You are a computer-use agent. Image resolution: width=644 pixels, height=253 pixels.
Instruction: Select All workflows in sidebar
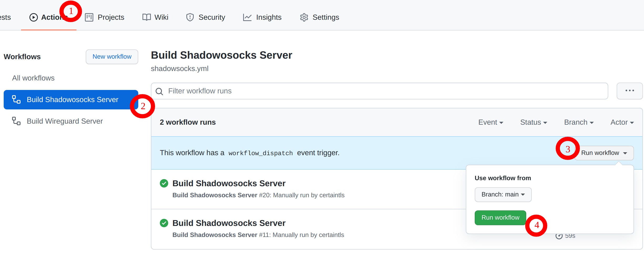tap(33, 78)
